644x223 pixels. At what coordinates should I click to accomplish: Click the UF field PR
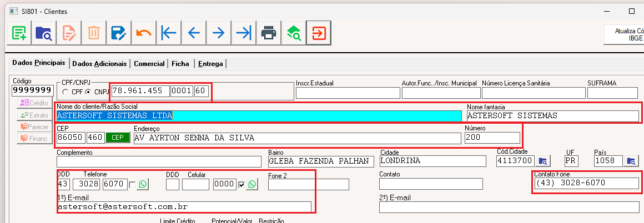click(571, 160)
